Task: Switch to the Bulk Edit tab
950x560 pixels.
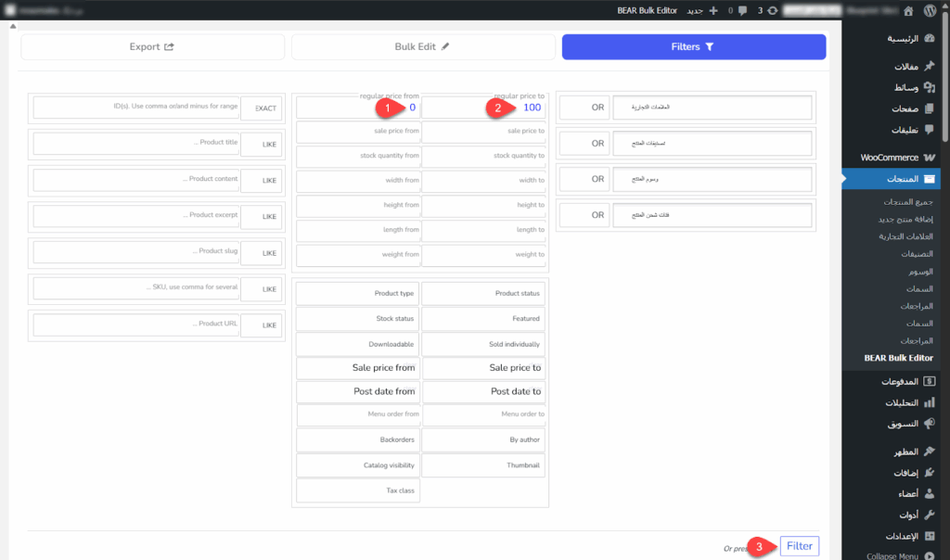Action: tap(422, 46)
